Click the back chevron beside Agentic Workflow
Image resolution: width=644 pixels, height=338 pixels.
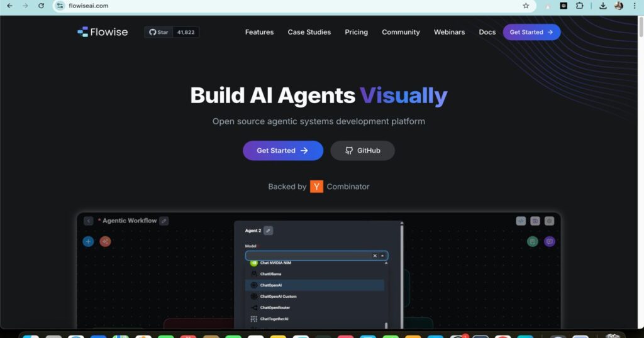pyautogui.click(x=88, y=221)
